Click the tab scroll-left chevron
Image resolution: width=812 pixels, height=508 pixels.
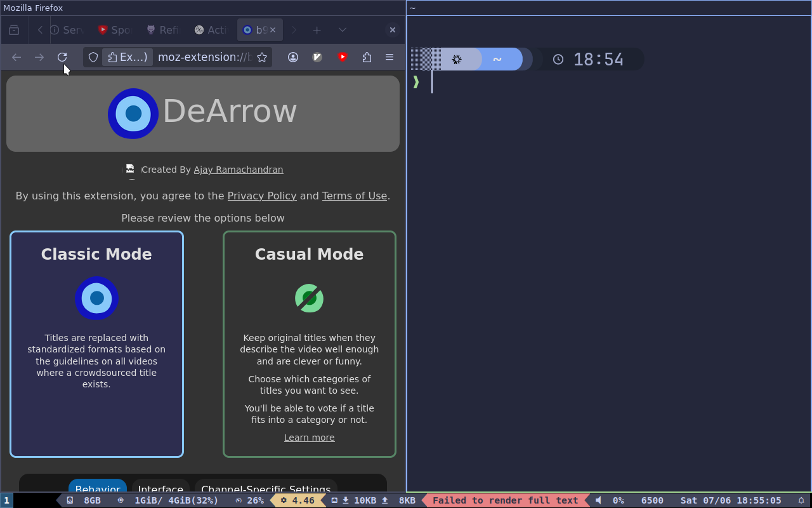click(x=40, y=30)
